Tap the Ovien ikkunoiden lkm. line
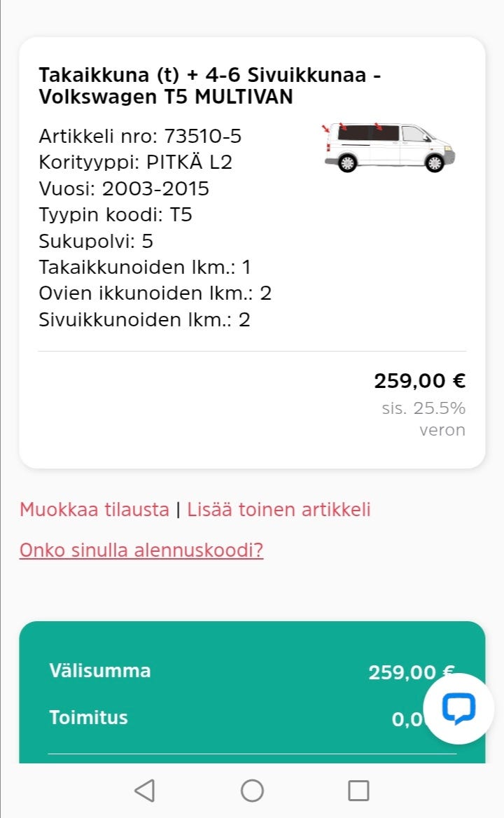 [155, 293]
